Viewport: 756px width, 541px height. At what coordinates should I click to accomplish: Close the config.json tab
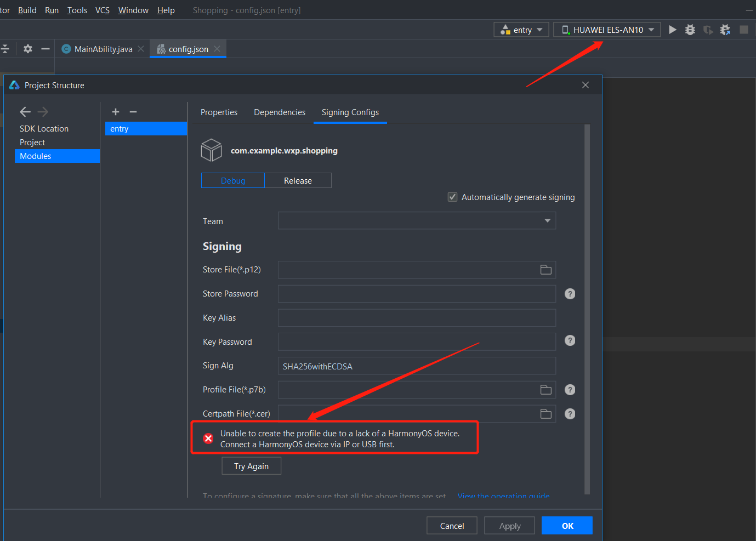[x=217, y=49]
